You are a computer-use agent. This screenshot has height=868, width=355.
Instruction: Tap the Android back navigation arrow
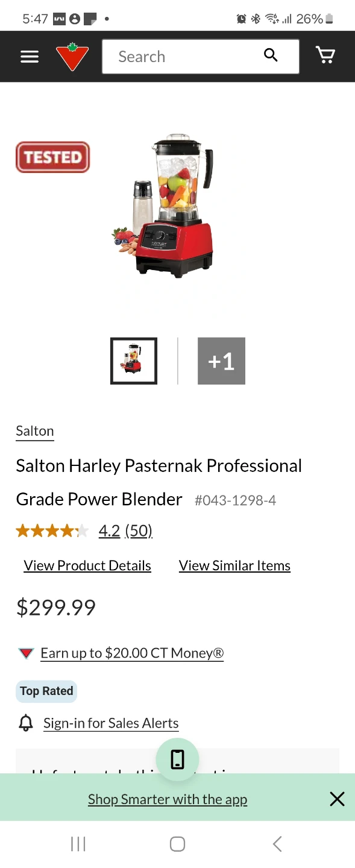point(277,844)
